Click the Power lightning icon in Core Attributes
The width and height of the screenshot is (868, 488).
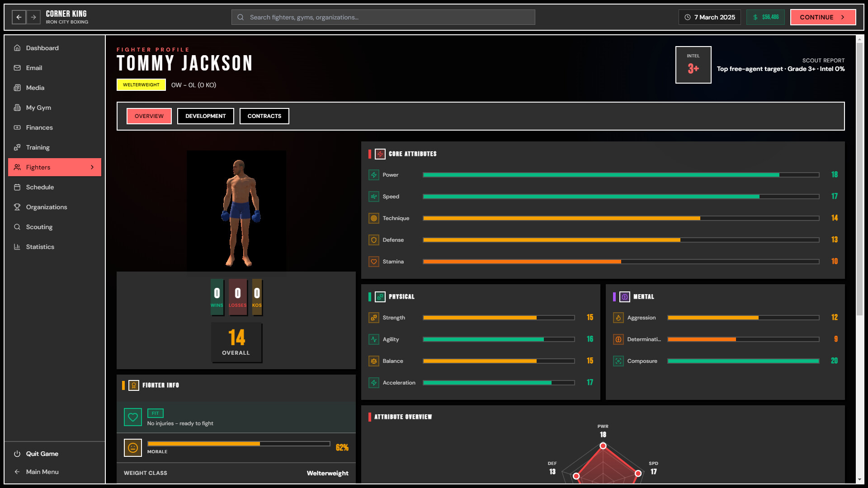[374, 175]
